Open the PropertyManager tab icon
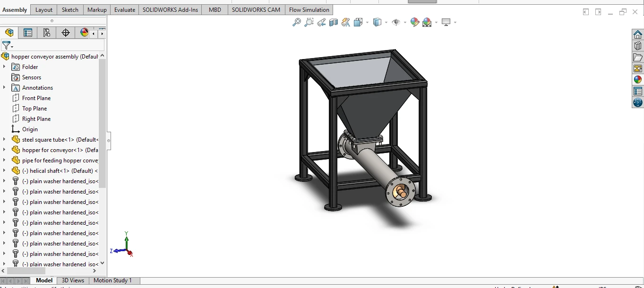 coord(28,33)
